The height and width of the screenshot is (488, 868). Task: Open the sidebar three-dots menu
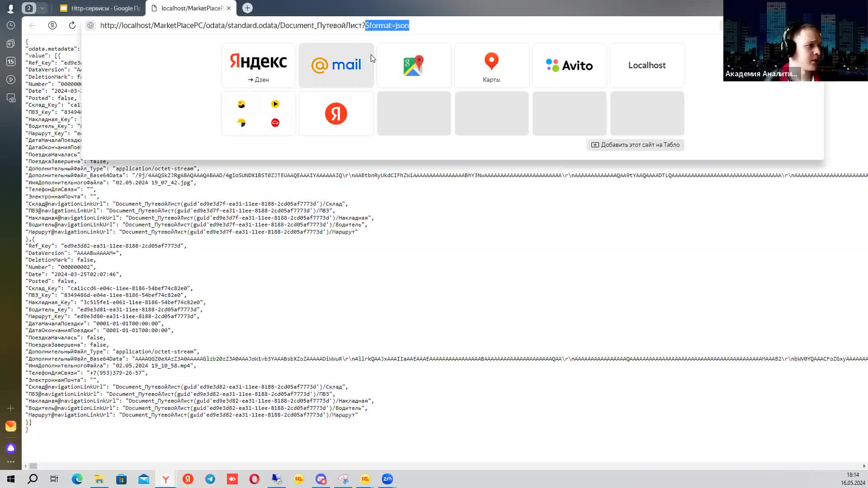tap(11, 462)
